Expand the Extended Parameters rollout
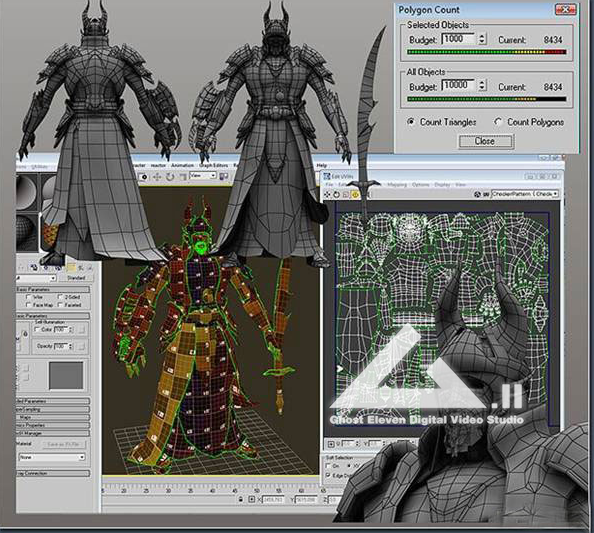The width and height of the screenshot is (594, 533). (53, 401)
